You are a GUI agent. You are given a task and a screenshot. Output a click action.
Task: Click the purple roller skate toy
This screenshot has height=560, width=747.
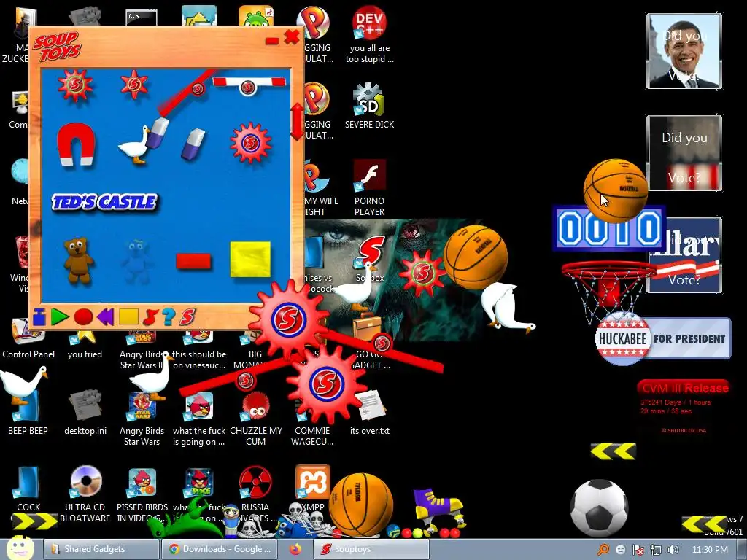click(x=438, y=513)
